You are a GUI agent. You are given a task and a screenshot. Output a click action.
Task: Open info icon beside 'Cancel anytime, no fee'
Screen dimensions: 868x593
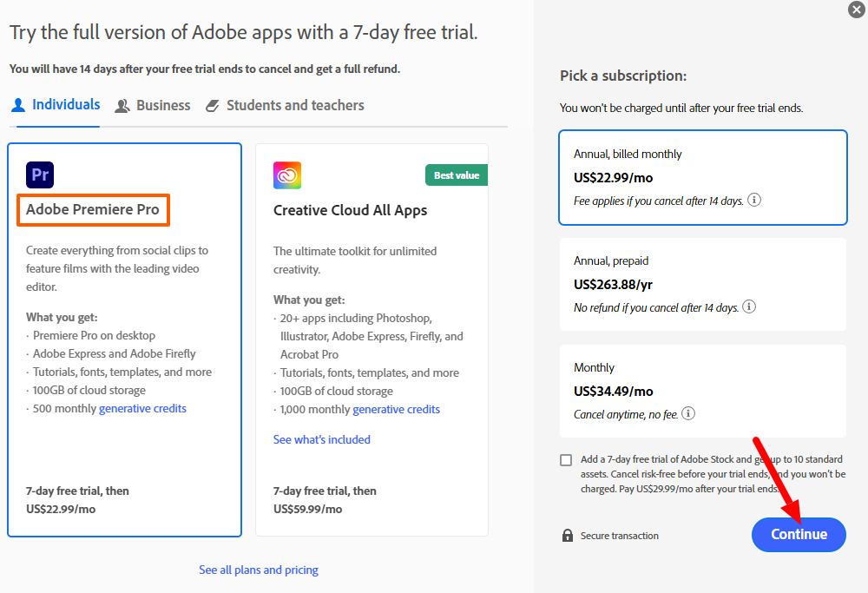coord(688,413)
